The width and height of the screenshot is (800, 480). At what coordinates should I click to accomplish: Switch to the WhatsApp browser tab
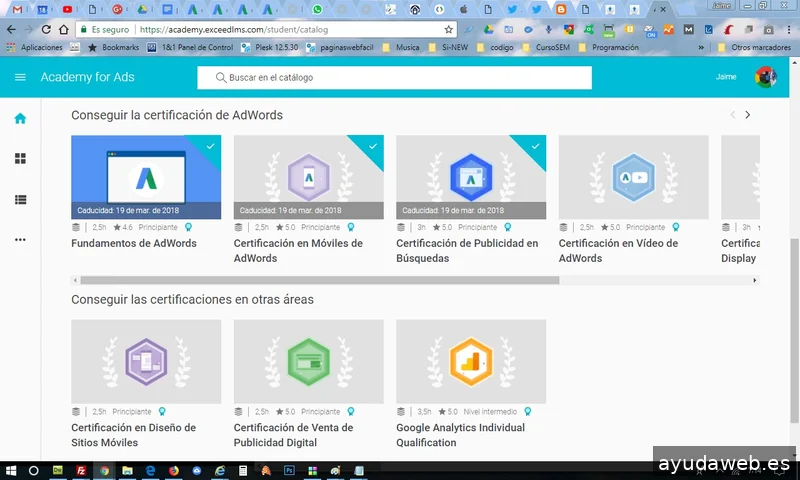coord(317,9)
